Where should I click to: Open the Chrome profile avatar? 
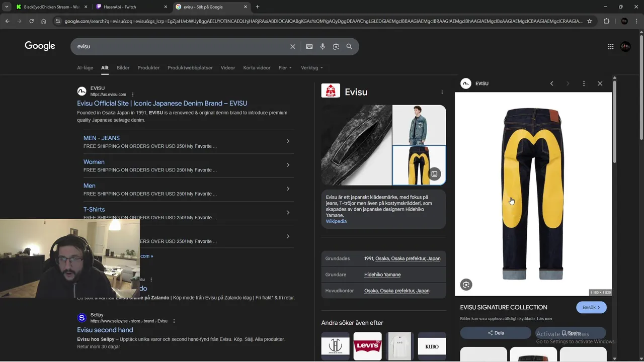click(624, 21)
